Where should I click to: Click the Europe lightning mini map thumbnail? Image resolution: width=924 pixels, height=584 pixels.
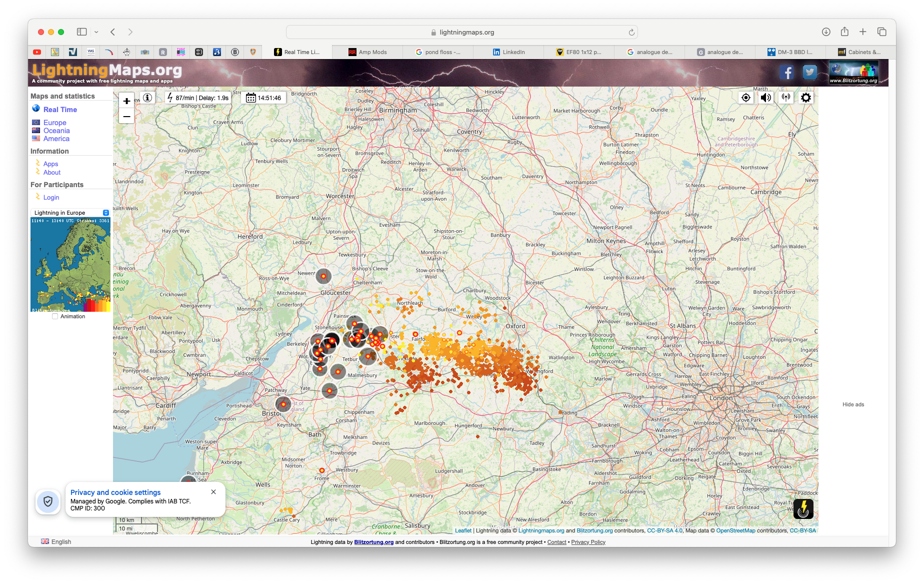70,265
